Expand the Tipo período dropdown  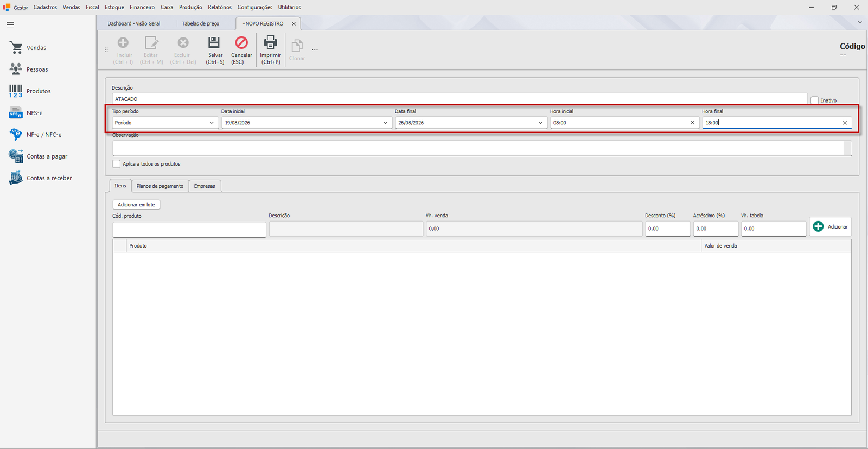click(212, 123)
